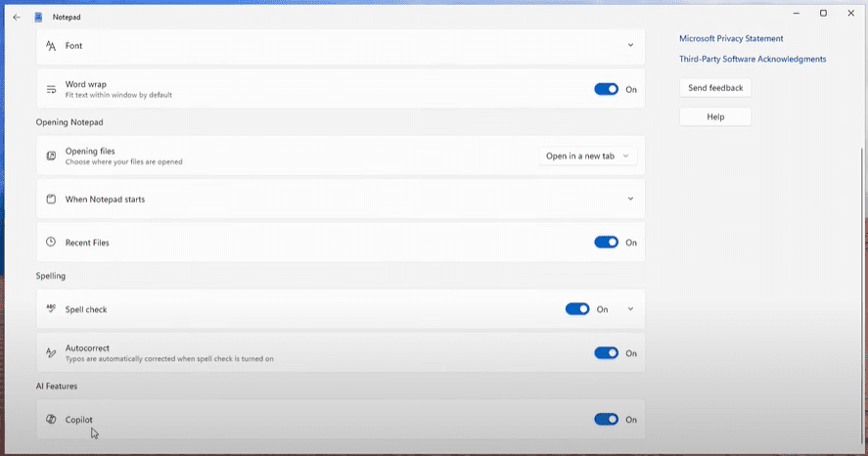Click the When Notepad starts icon
Viewport: 868px width, 456px height.
click(51, 200)
